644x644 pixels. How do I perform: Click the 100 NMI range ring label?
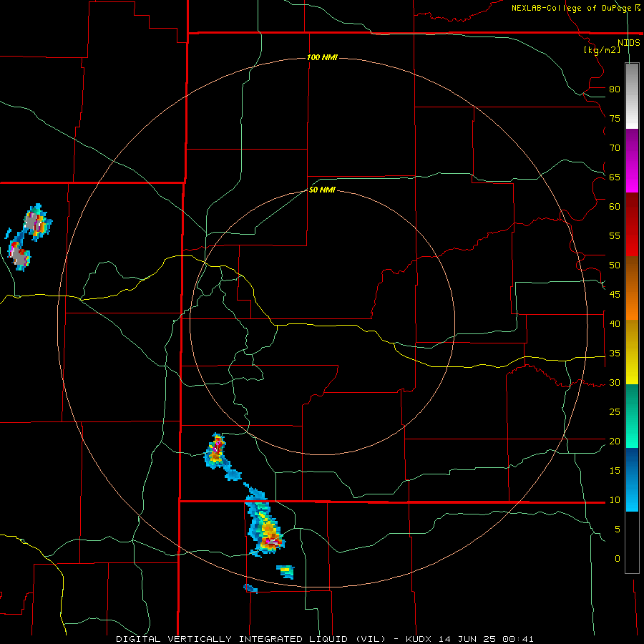click(322, 57)
